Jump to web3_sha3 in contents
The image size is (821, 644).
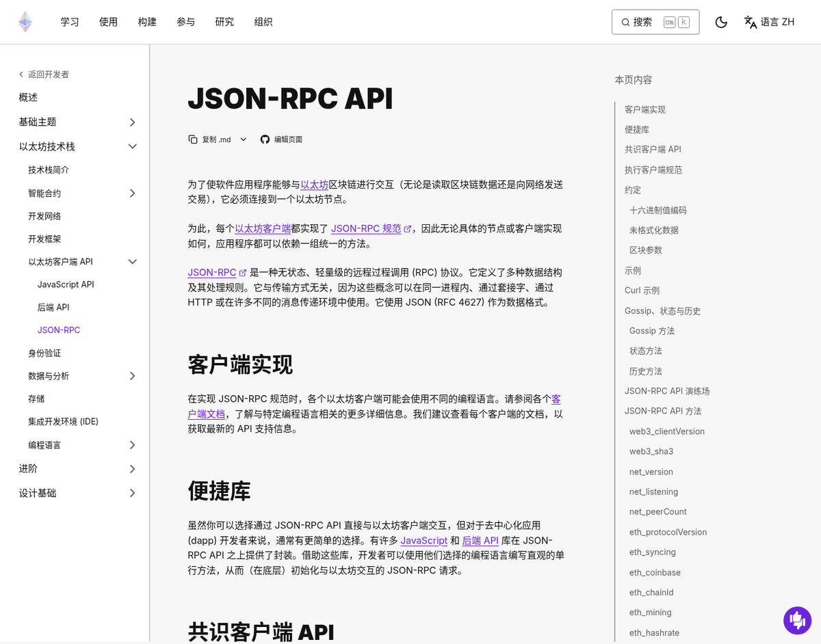[651, 451]
